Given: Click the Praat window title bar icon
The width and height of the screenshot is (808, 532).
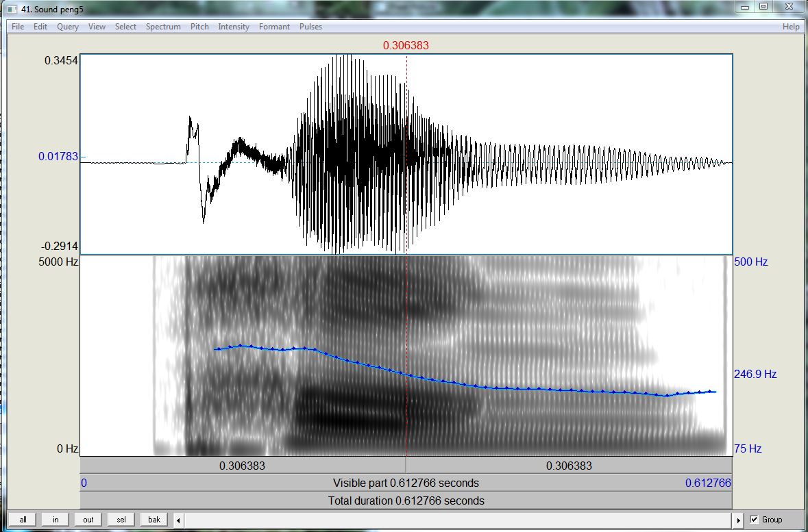Looking at the screenshot, I should pyautogui.click(x=12, y=10).
